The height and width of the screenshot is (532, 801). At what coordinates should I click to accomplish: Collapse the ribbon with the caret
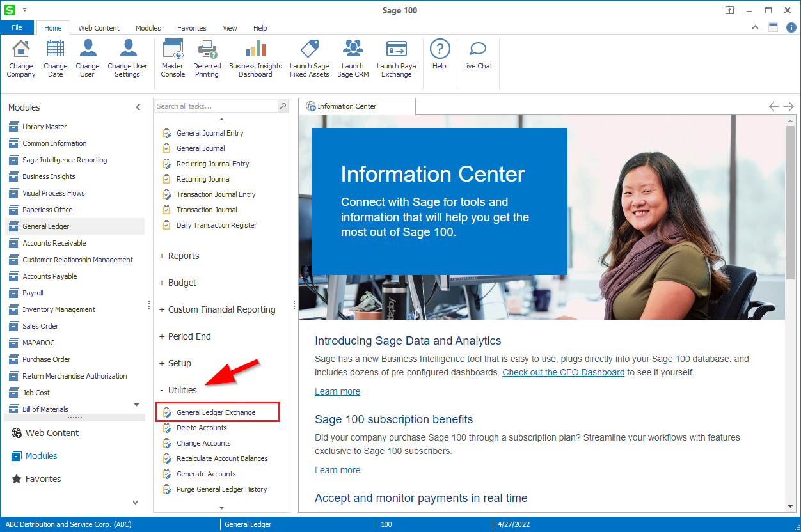756,27
